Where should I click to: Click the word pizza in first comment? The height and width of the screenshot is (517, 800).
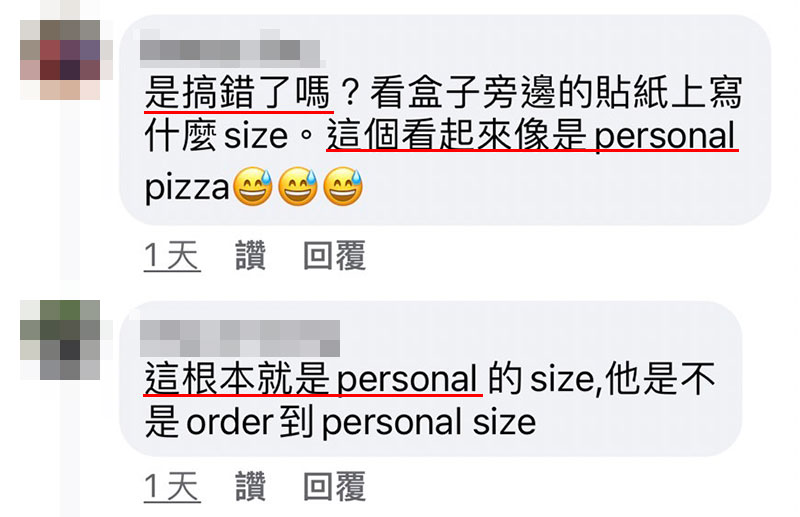point(187,188)
